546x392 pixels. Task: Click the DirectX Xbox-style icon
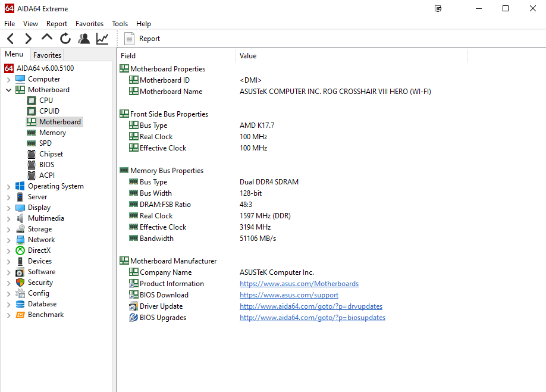point(20,250)
